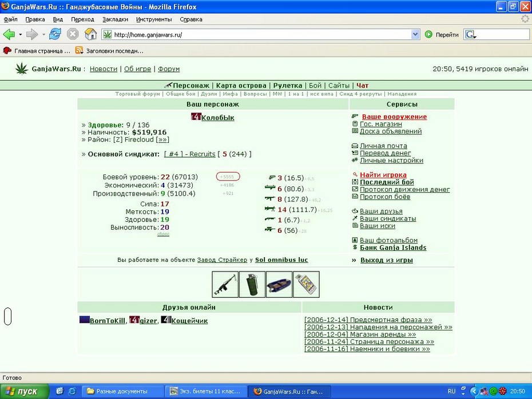532x399 pixels.
Task: Click the GanjaWars leaf logo
Action: (22, 69)
